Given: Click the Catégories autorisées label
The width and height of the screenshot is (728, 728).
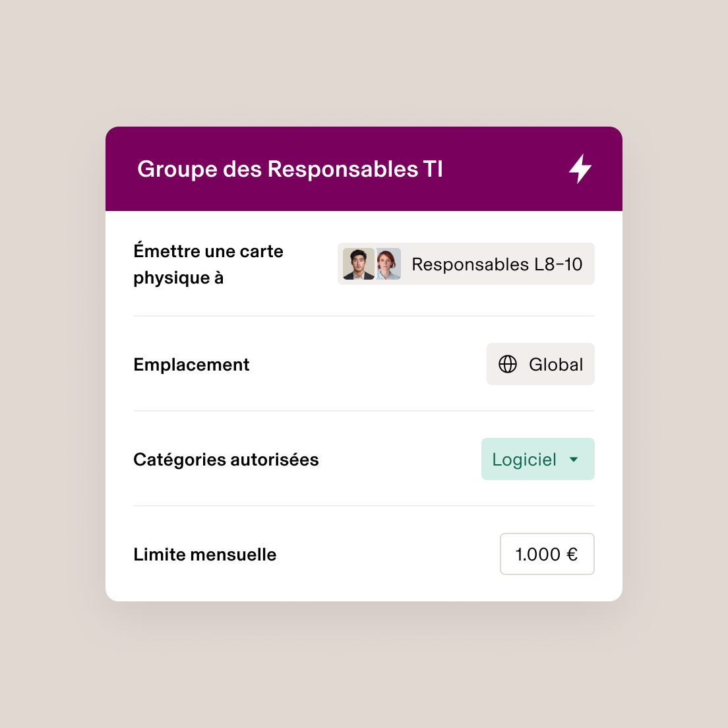Looking at the screenshot, I should point(226,459).
